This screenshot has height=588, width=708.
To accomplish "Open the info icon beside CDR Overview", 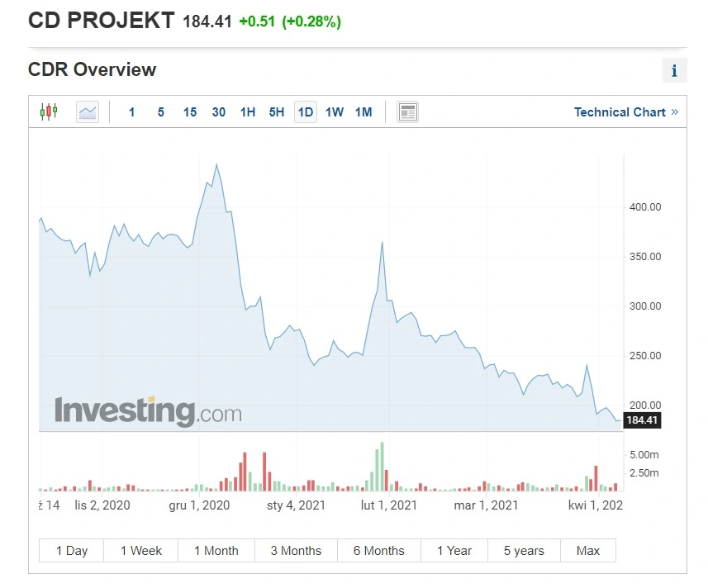I will coord(675,70).
